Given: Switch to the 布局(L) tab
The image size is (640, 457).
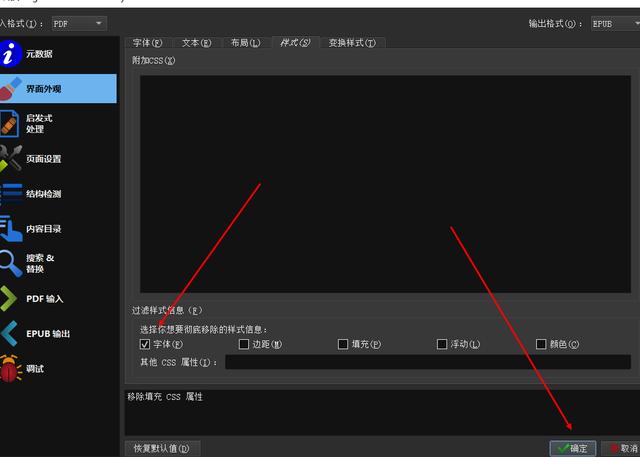Looking at the screenshot, I should 246,42.
